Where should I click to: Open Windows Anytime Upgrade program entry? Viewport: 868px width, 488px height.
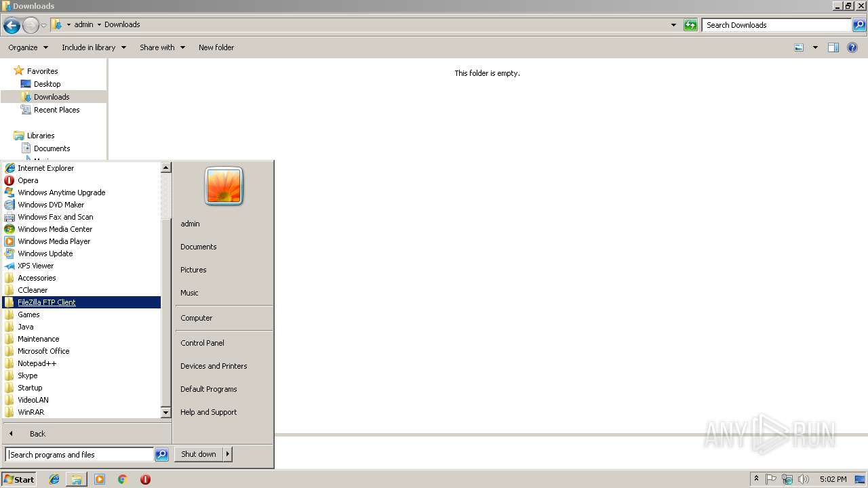[81, 192]
